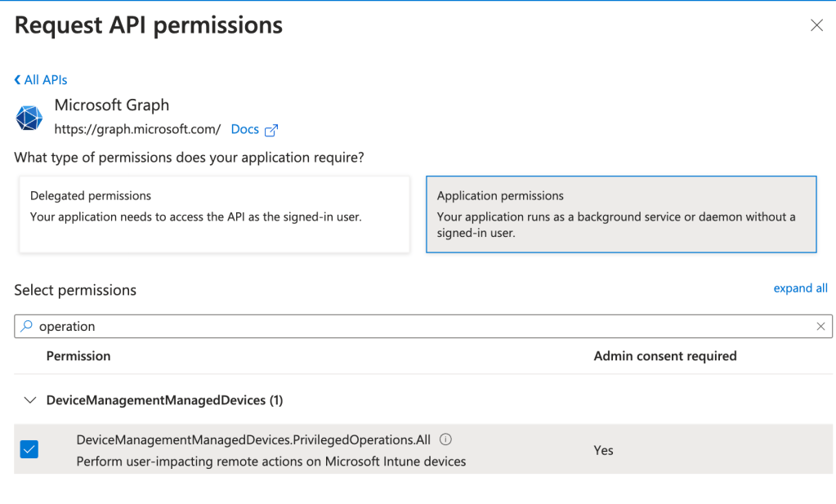
Task: Select the Application permissions option
Action: [621, 214]
